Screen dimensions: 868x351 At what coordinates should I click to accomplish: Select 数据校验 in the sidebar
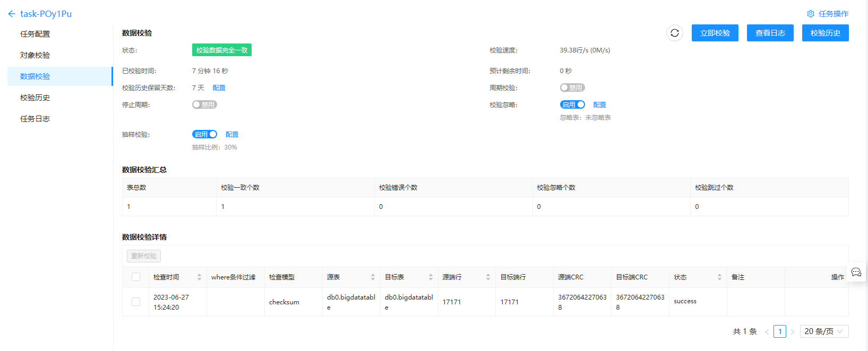[60, 76]
